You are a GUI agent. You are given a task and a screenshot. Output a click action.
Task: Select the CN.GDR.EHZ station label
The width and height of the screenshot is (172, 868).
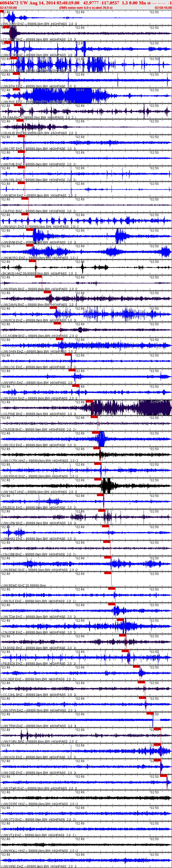click(x=38, y=633)
